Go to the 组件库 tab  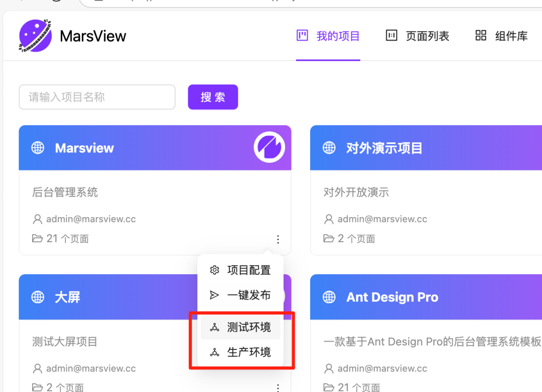pyautogui.click(x=501, y=36)
